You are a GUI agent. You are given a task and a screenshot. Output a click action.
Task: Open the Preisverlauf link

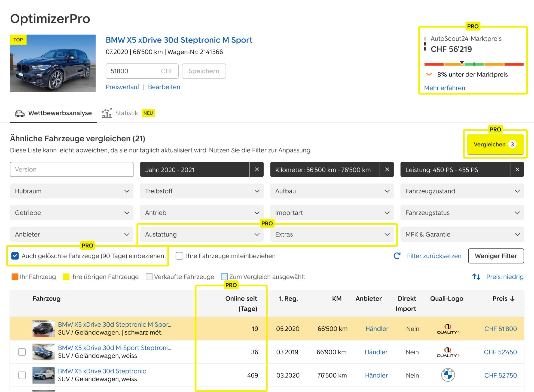(122, 87)
